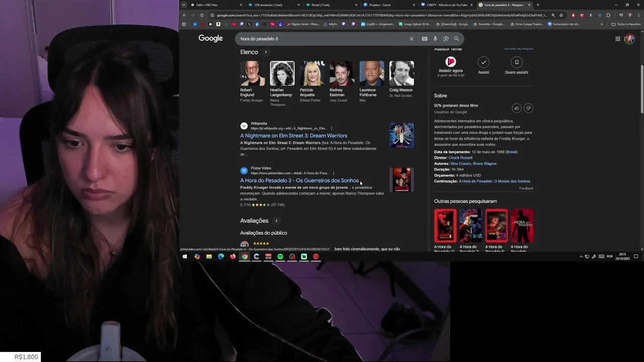Click the Feedback link in the info panel

526,189
